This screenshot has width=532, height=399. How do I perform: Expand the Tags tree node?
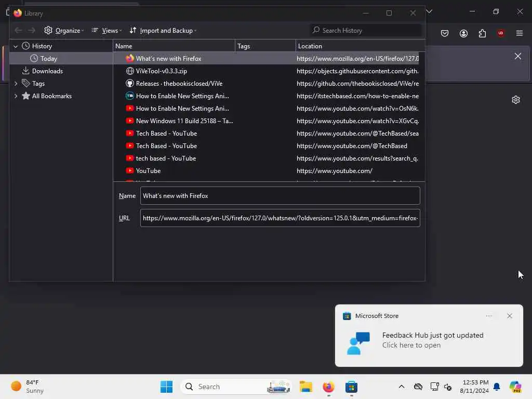[16, 84]
